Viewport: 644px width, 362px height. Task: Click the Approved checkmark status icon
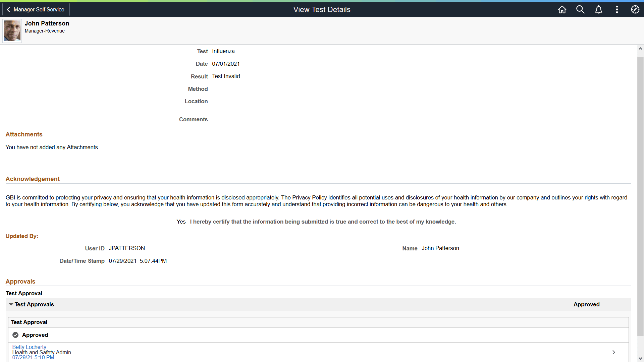(x=15, y=335)
